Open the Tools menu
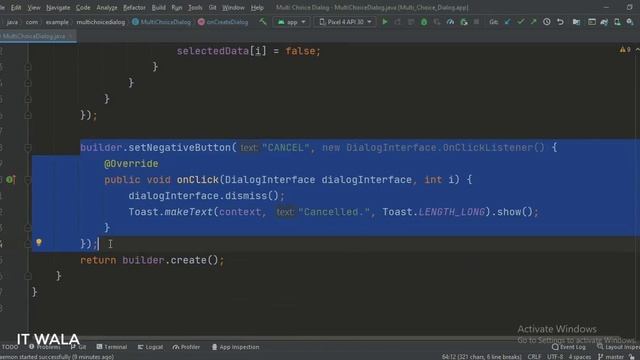 195,7
